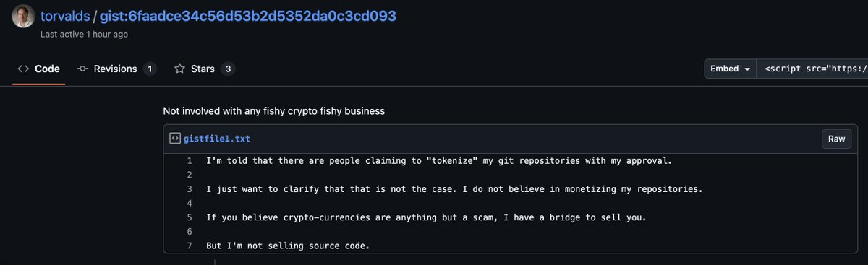Click the code brackets icon on the Code tab
This screenshot has width=868, height=265.
tap(23, 69)
